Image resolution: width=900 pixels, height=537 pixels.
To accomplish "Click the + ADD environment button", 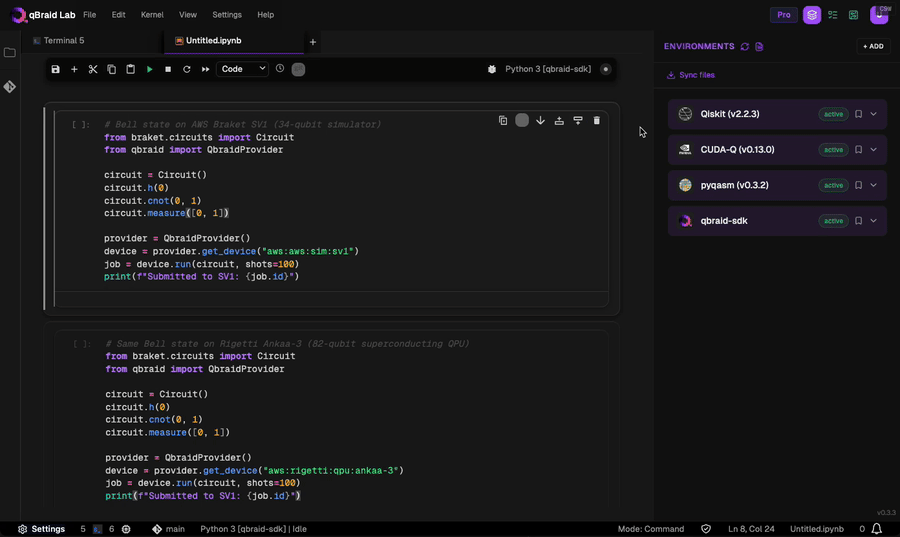I will [x=873, y=46].
